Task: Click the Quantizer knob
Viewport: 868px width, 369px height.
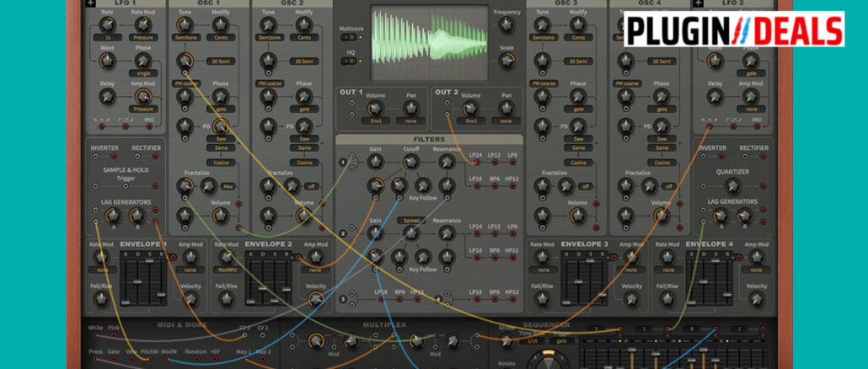Action: point(733,186)
